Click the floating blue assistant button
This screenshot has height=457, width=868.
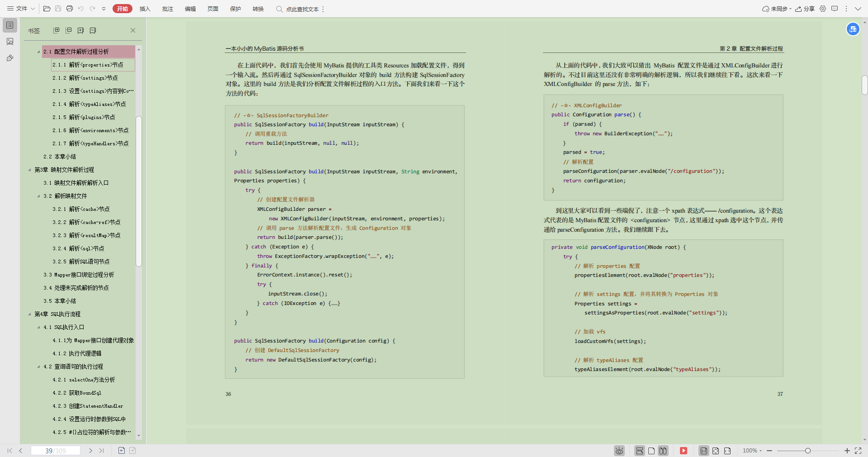(853, 29)
